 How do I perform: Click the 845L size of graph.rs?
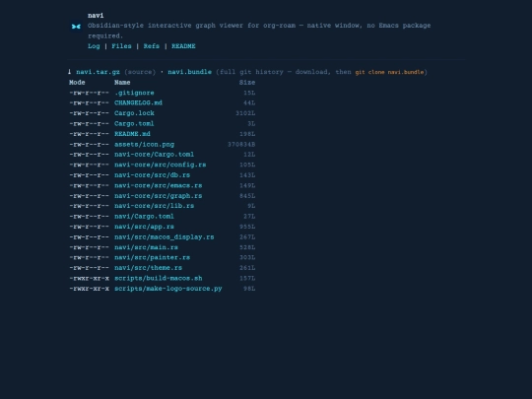point(247,196)
